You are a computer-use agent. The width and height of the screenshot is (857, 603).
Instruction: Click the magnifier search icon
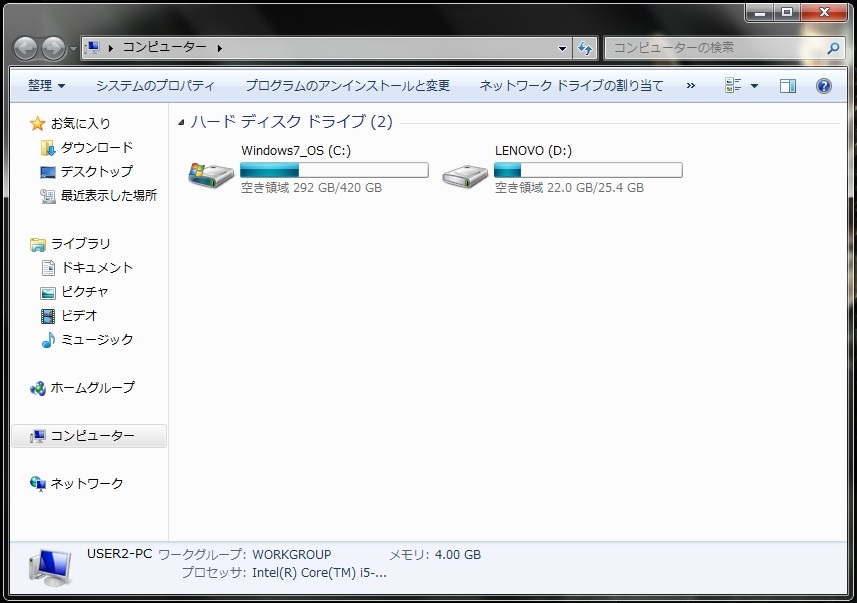click(833, 48)
